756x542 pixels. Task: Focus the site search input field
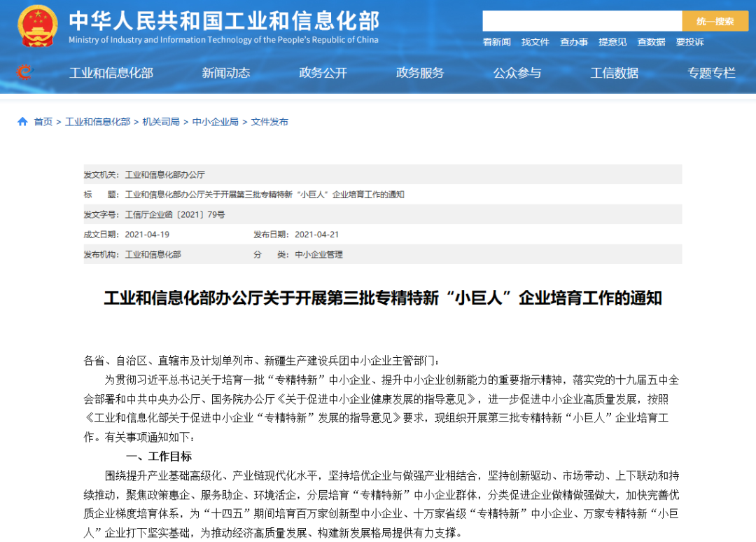click(582, 21)
